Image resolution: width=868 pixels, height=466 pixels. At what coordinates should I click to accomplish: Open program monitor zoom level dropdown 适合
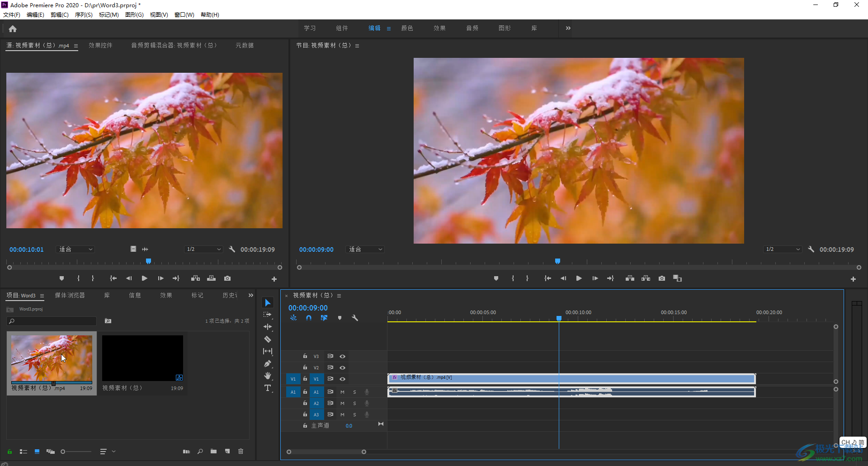365,249
